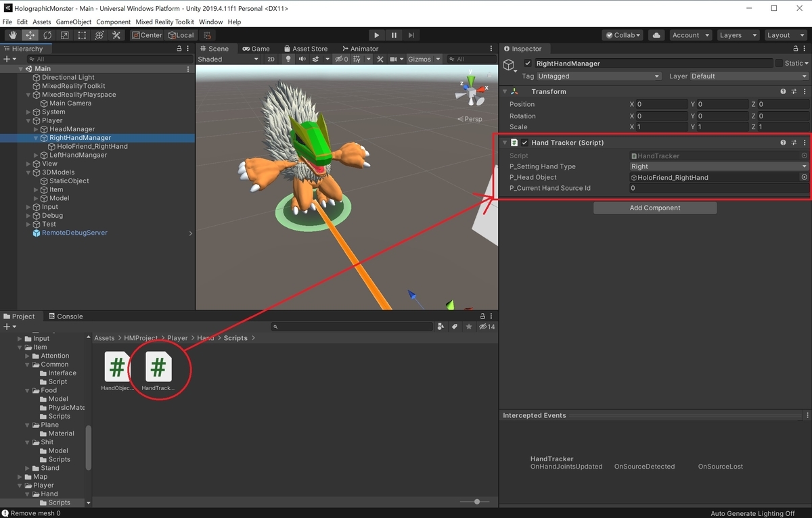Open the Account dropdown
Viewport: 812px width, 518px height.
[x=690, y=35]
